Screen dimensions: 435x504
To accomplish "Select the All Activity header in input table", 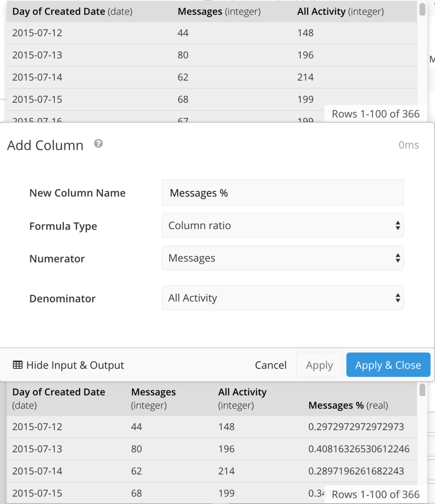I will click(x=340, y=11).
